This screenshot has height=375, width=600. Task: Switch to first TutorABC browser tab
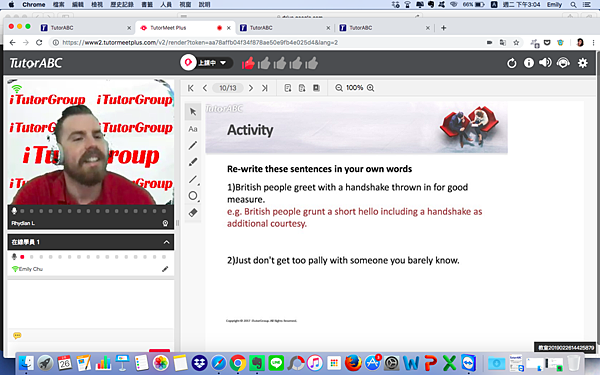click(86, 28)
